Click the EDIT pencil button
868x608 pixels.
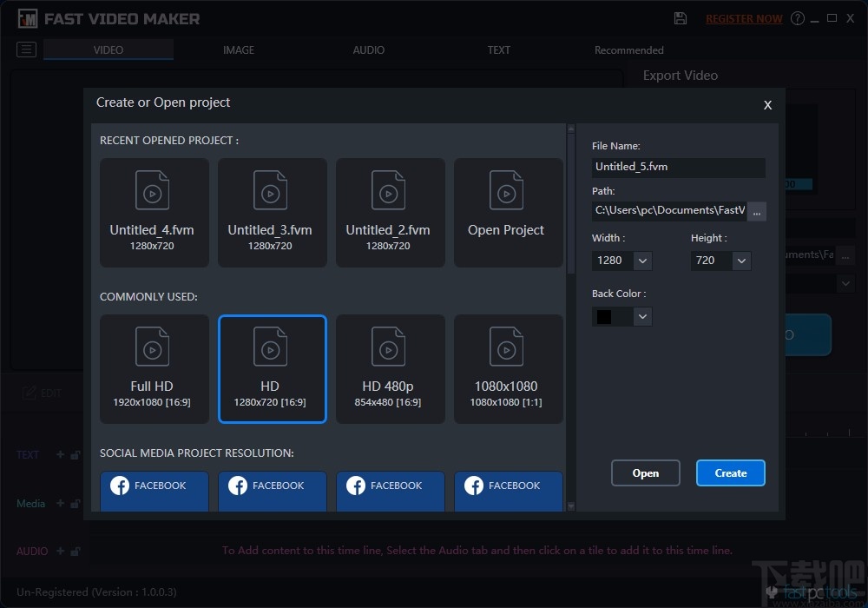coord(42,393)
